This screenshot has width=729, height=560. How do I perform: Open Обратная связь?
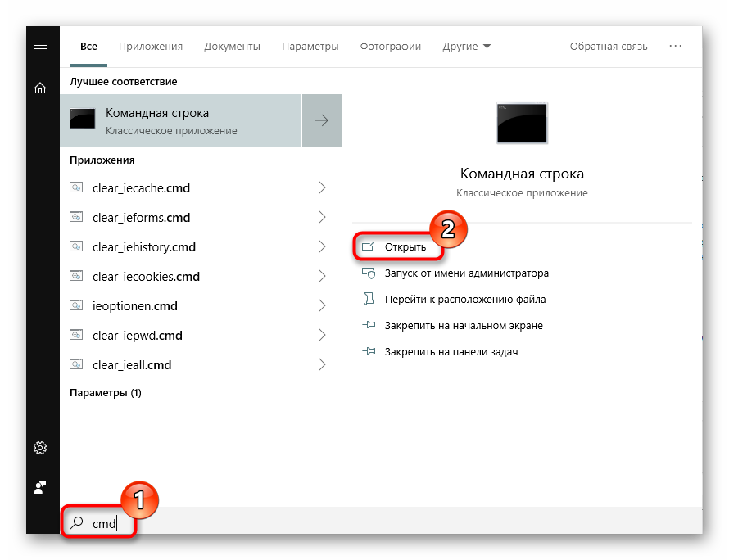609,47
